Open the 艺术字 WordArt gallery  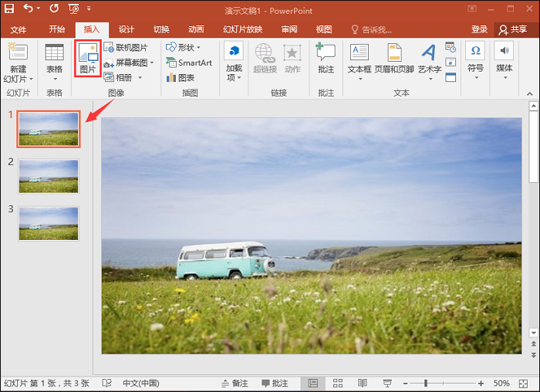(430, 63)
